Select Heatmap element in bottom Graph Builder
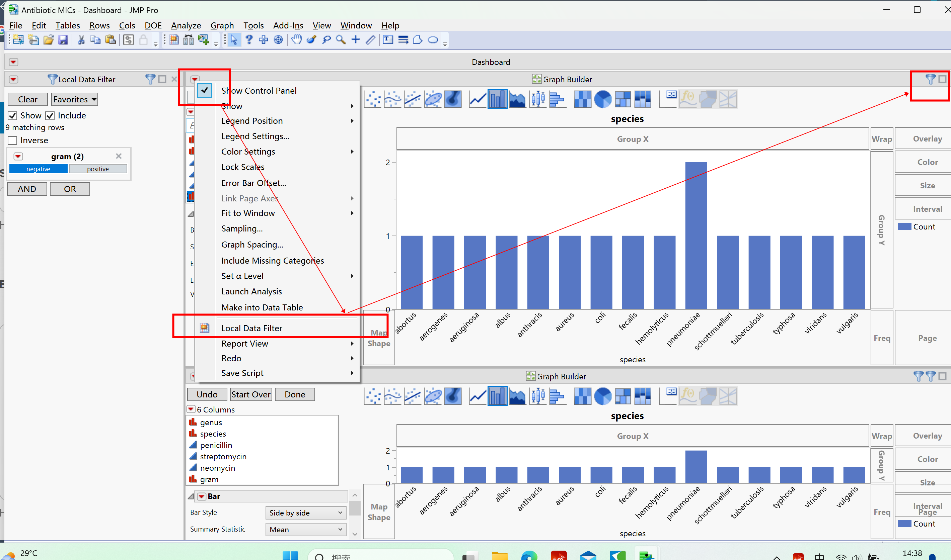The height and width of the screenshot is (560, 951). coord(582,396)
